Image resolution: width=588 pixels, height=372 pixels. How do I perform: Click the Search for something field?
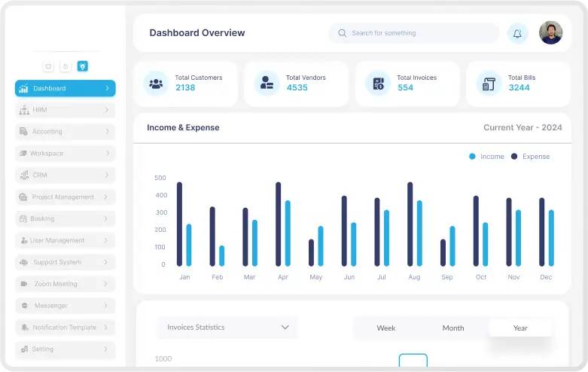413,33
